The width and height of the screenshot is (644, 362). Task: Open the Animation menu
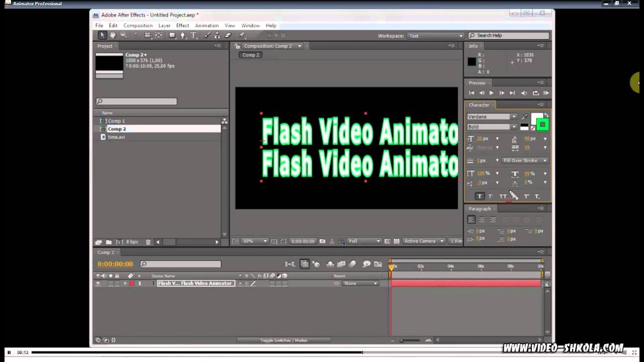click(207, 26)
